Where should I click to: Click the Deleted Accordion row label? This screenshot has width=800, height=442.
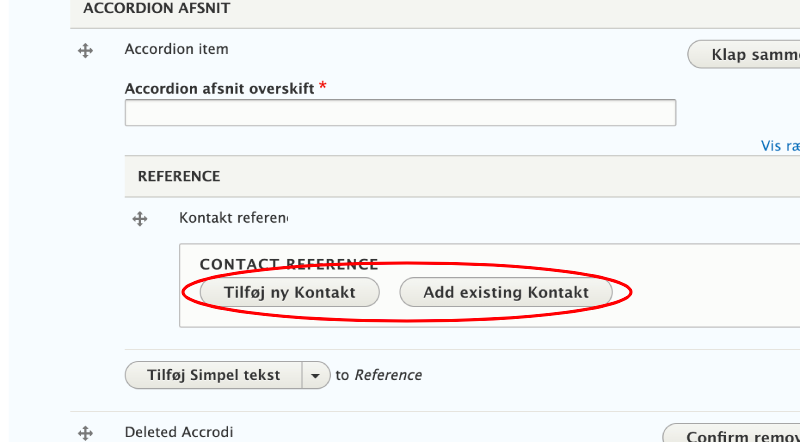[x=179, y=432]
